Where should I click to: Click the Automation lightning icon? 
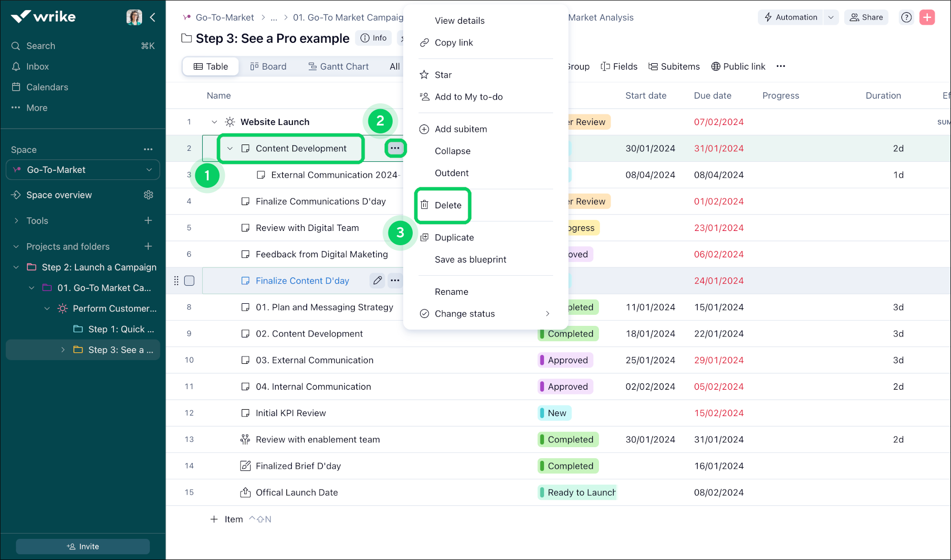point(768,17)
